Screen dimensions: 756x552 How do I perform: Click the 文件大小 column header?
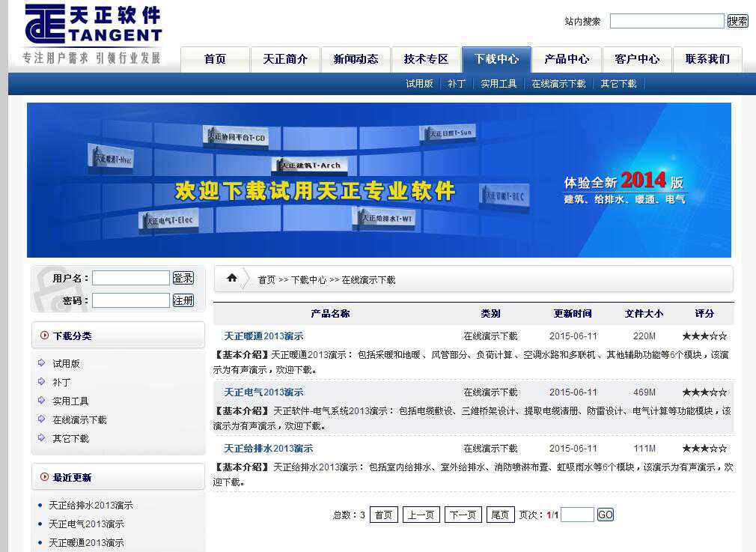point(644,314)
